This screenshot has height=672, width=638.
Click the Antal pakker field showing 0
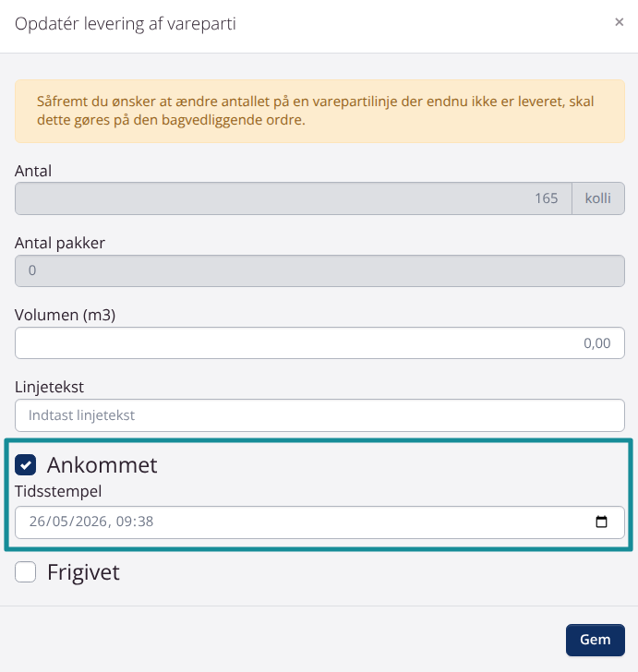point(319,270)
